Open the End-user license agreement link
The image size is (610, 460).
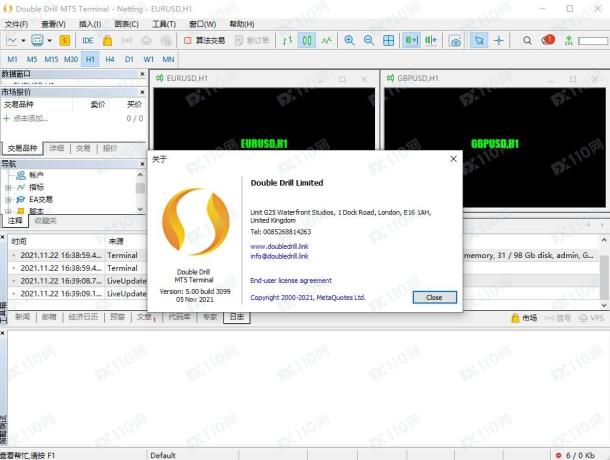(x=291, y=281)
